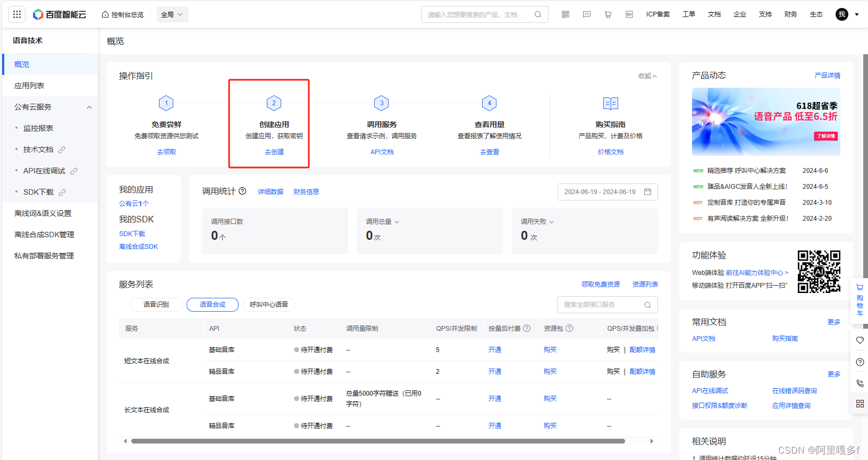Open the 公有云1个 link under 我的应用
The height and width of the screenshot is (460, 868).
click(x=134, y=204)
